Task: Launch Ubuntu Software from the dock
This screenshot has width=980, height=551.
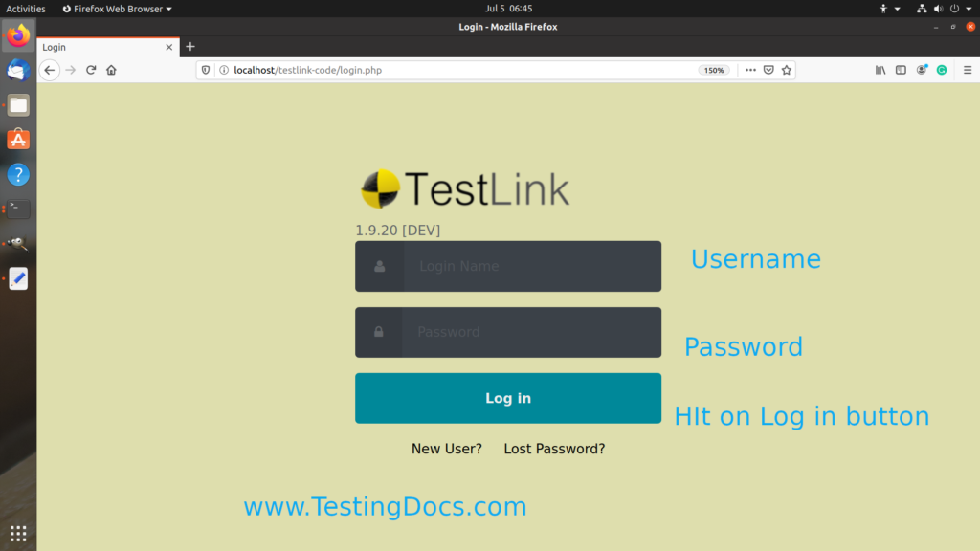Action: coord(17,139)
